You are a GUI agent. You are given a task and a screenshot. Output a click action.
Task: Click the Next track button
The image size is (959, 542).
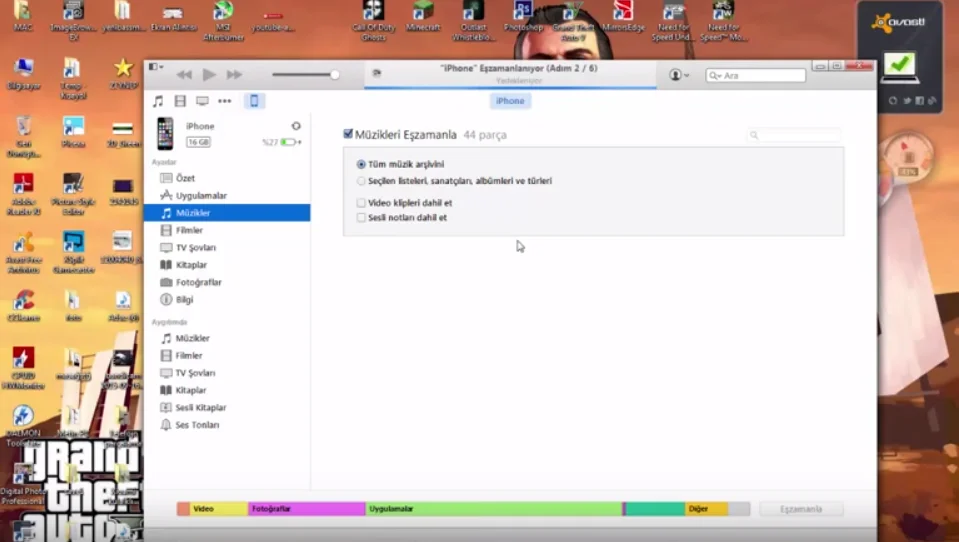pos(234,75)
